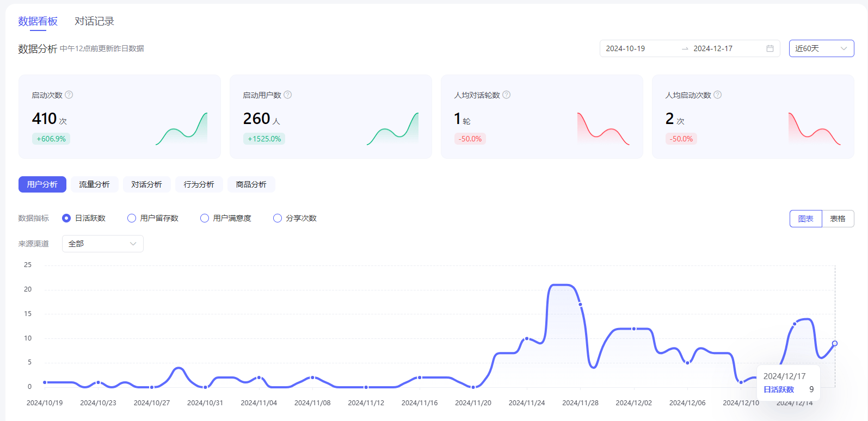Expand the 近60天 time range dropdown
The image size is (868, 421).
pos(821,48)
